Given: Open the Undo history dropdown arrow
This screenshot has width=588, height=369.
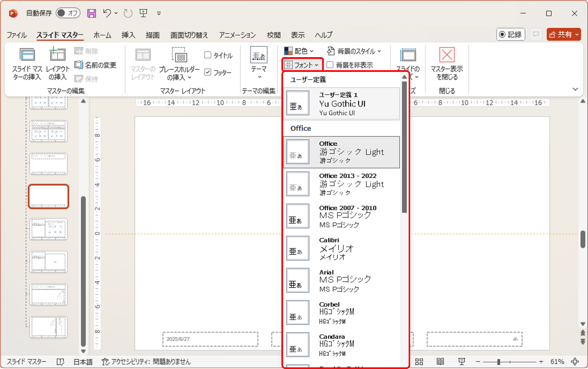Looking at the screenshot, I should point(116,13).
